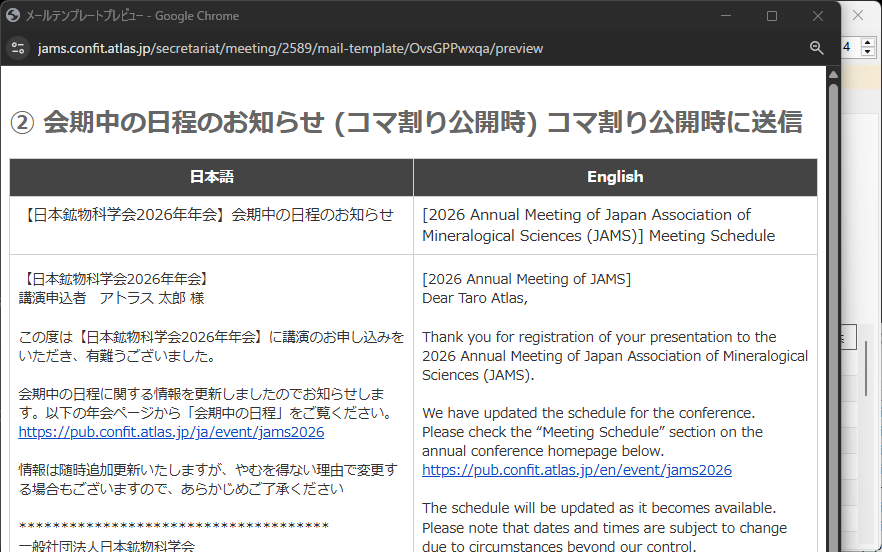The image size is (882, 552).
Task: Open the zoom magnifier icon in address bar
Action: (x=816, y=48)
